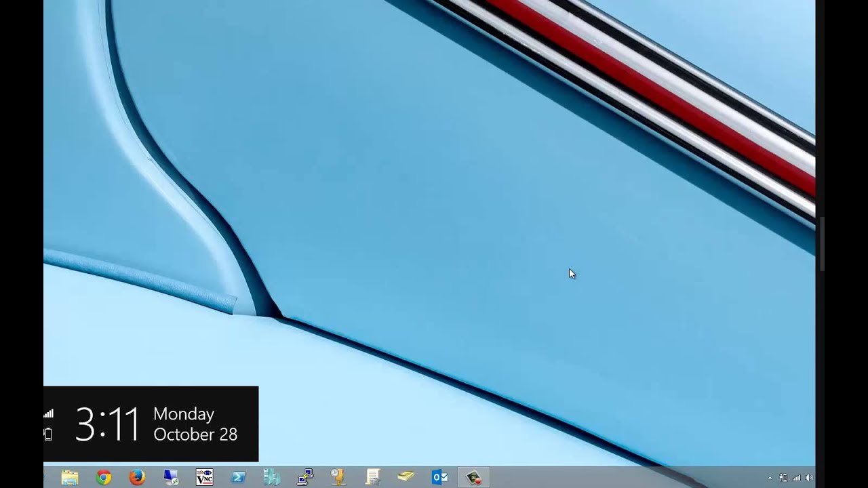Launch PuTTY from the taskbar
The height and width of the screenshot is (488, 868).
305,477
